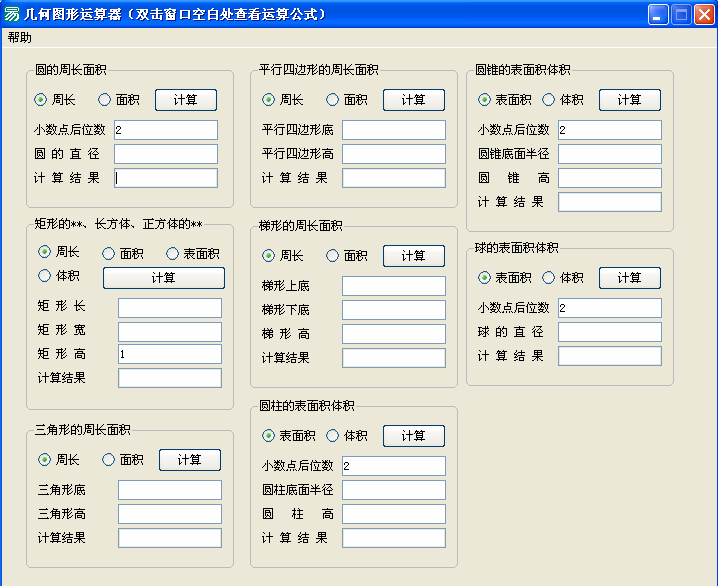Click 计算 button in 梯形 group

414,256
